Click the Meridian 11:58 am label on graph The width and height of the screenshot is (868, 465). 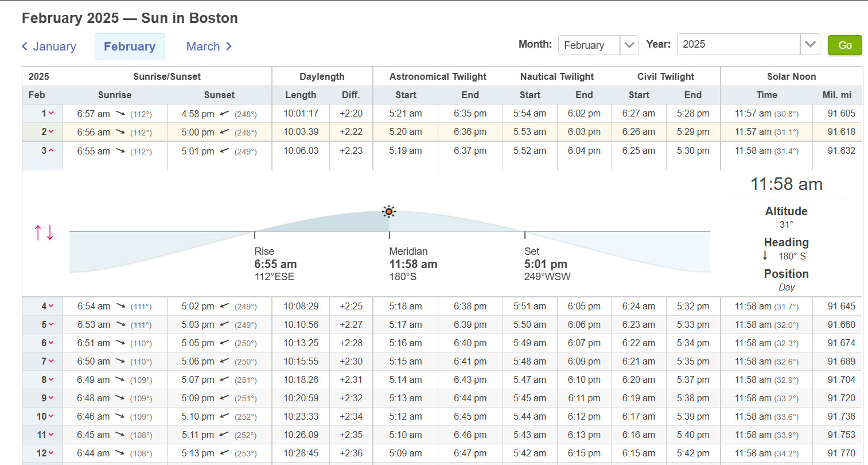click(413, 264)
